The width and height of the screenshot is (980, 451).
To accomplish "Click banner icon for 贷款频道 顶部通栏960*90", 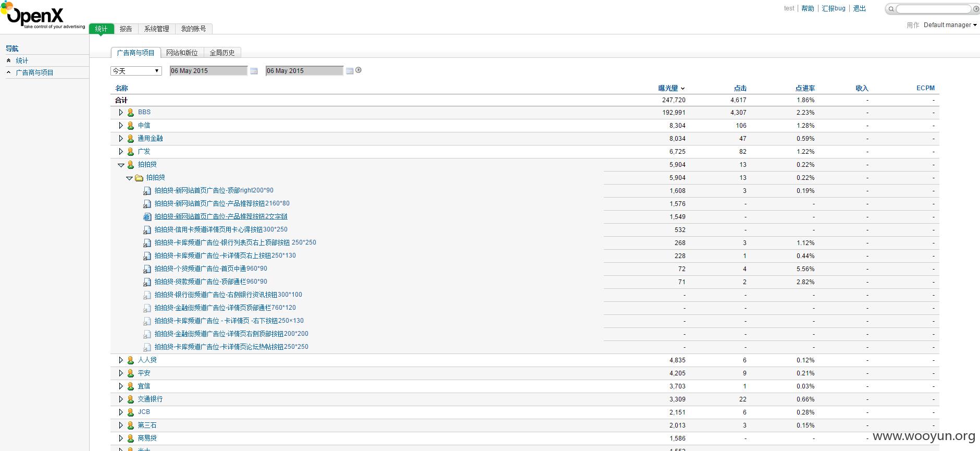I will 147,282.
